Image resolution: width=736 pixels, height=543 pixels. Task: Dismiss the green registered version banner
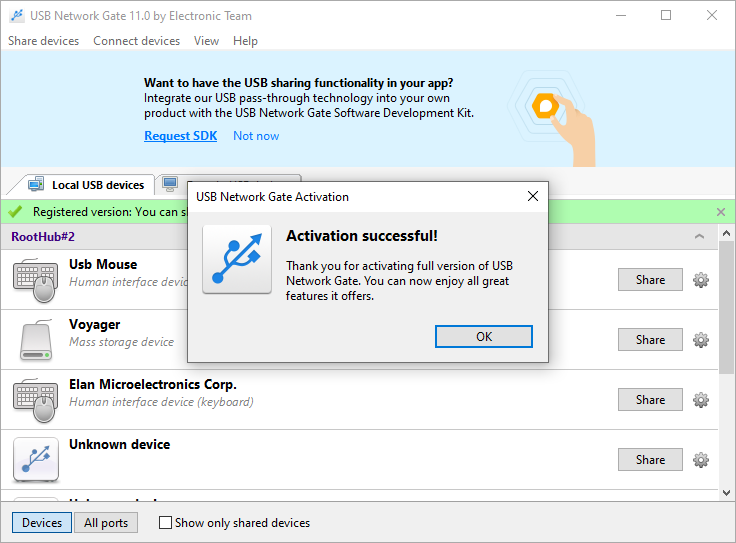(721, 212)
